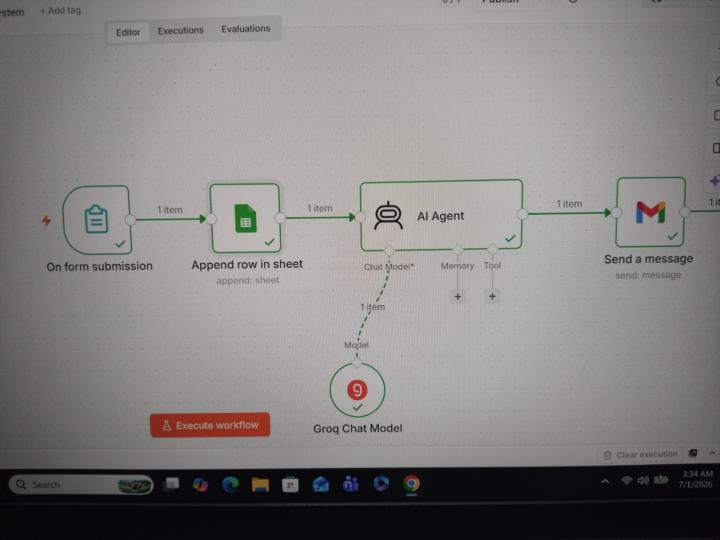Image resolution: width=720 pixels, height=540 pixels.
Task: Open Microsoft Edge from the taskbar
Action: tap(230, 484)
